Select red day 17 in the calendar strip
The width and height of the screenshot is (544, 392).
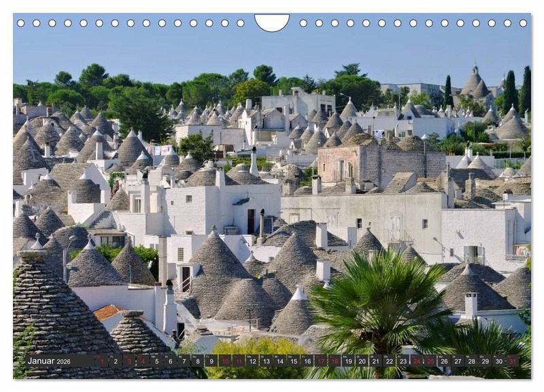point(321,361)
